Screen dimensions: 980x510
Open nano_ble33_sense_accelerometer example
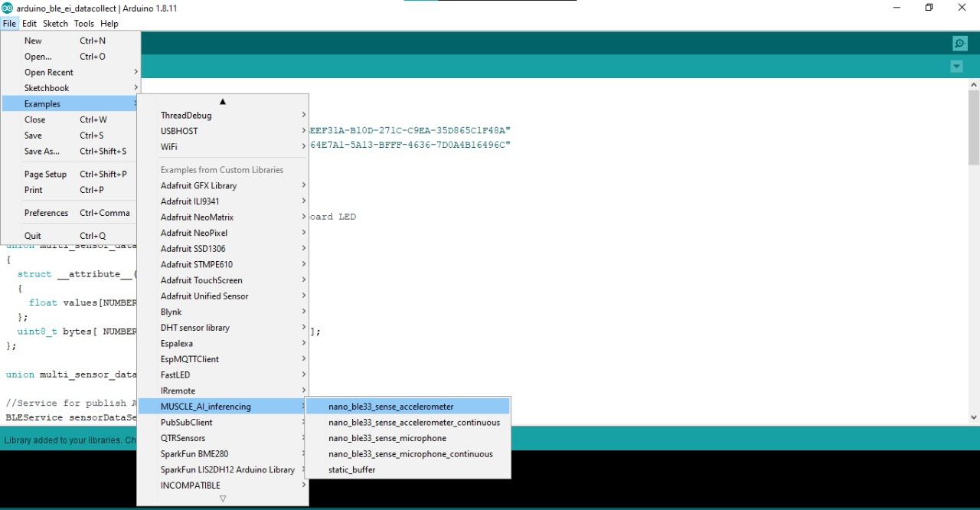point(407,407)
